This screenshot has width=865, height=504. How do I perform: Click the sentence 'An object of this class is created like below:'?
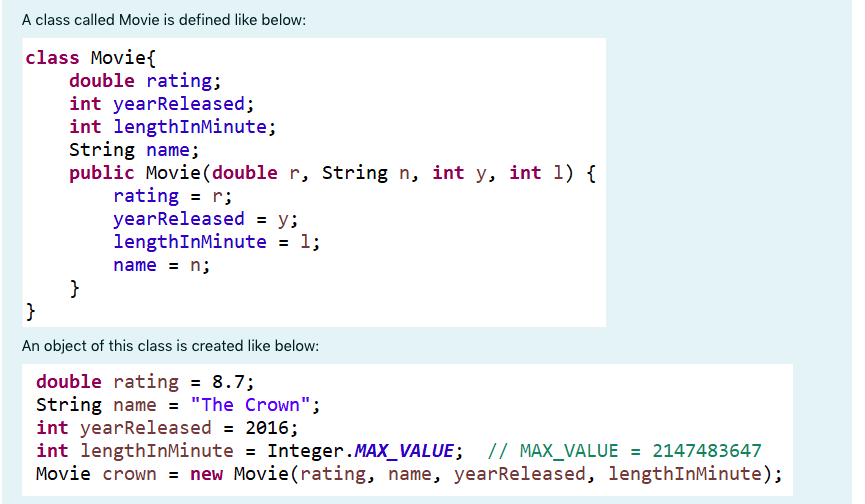pyautogui.click(x=170, y=346)
